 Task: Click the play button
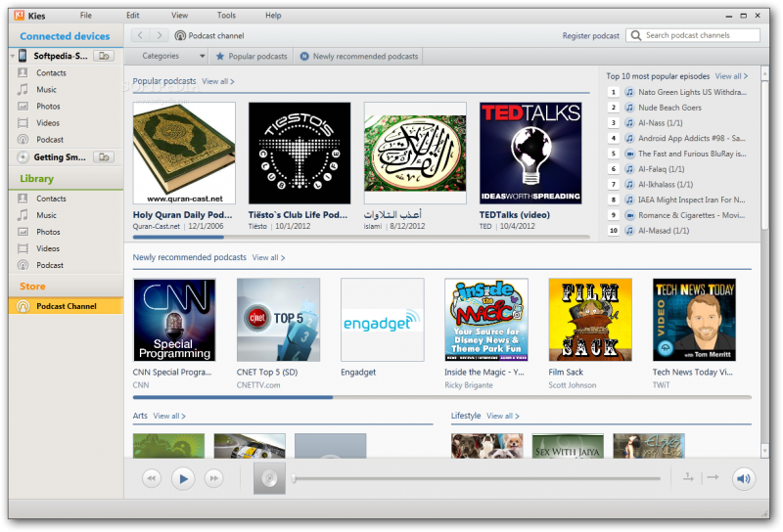pyautogui.click(x=183, y=478)
